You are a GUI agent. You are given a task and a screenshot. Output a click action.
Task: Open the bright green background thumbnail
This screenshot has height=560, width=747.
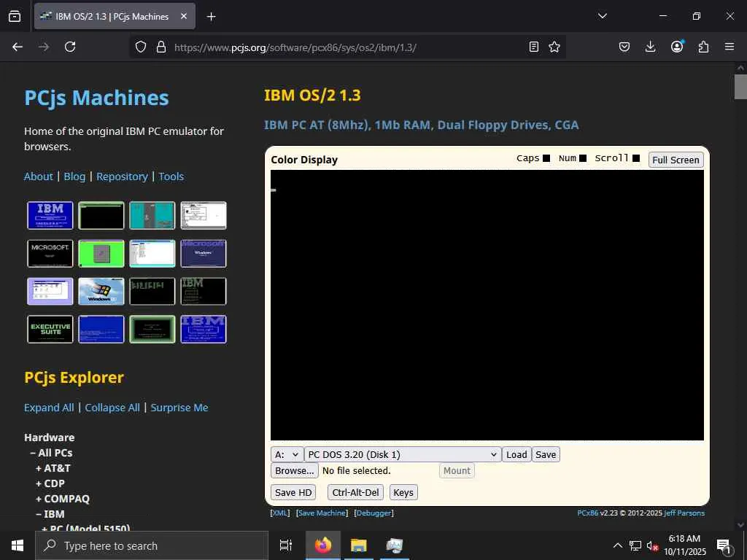click(x=101, y=253)
